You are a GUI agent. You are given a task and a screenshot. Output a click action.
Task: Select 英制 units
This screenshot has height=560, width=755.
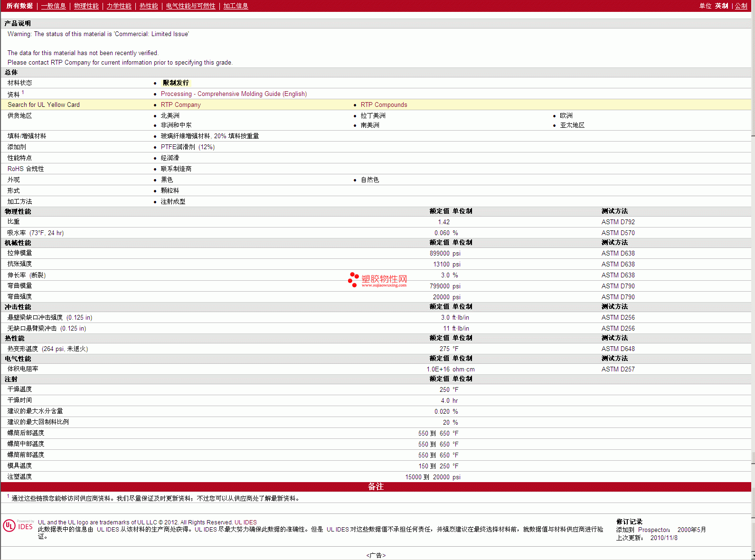(721, 6)
